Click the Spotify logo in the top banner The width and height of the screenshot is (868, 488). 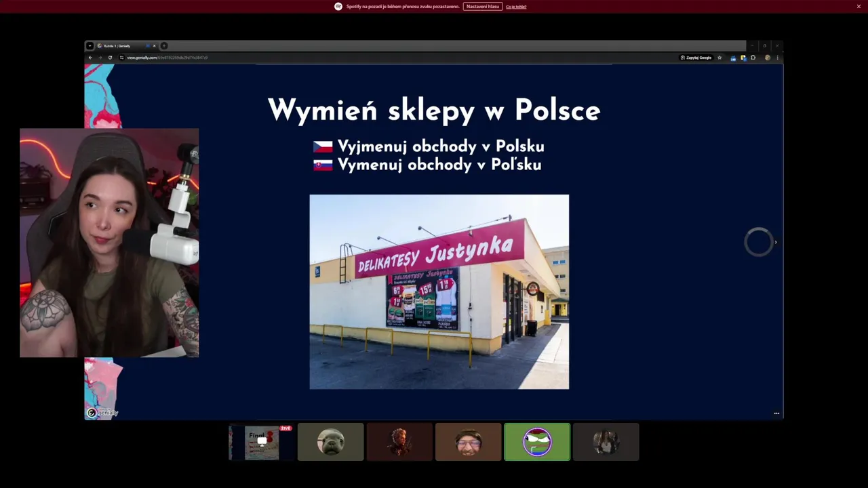point(338,6)
